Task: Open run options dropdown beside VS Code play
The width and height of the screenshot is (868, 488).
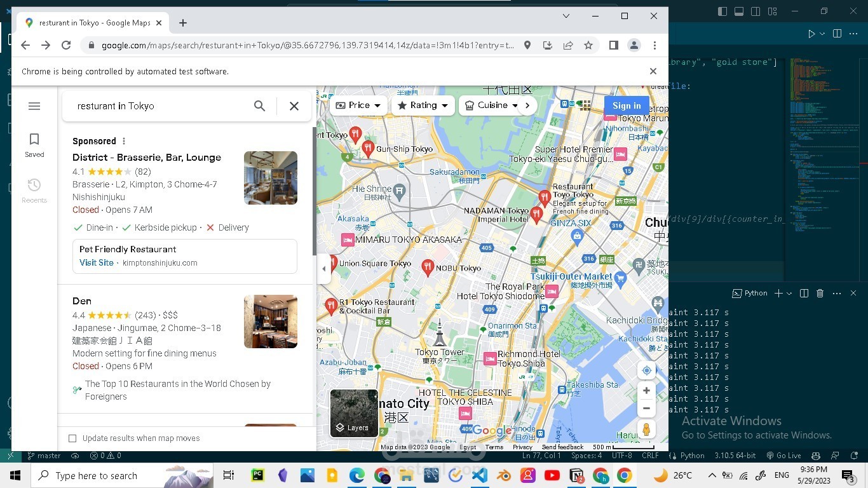Action: 822,34
